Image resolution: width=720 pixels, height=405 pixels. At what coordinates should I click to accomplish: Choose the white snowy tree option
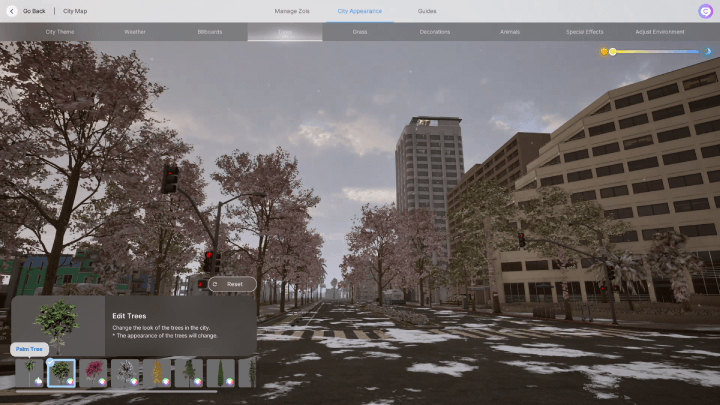pos(124,373)
